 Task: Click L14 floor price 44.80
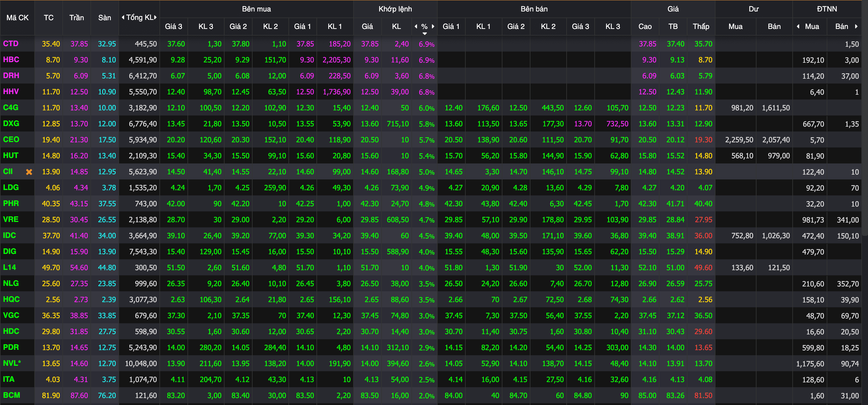click(107, 268)
